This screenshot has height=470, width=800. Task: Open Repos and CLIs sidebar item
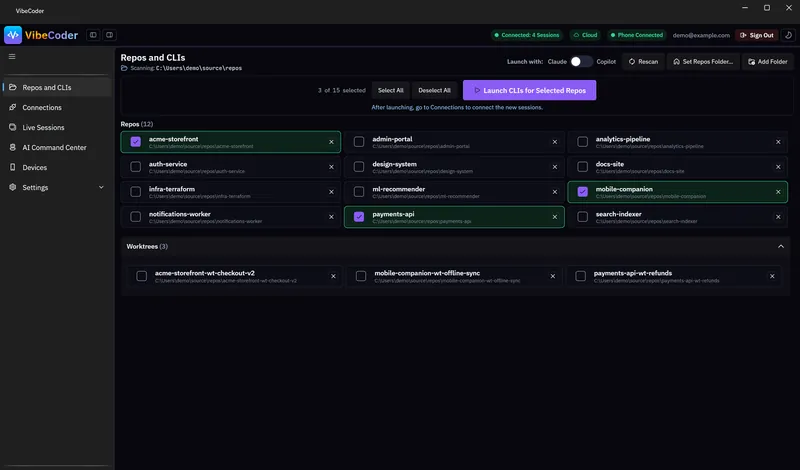point(57,87)
